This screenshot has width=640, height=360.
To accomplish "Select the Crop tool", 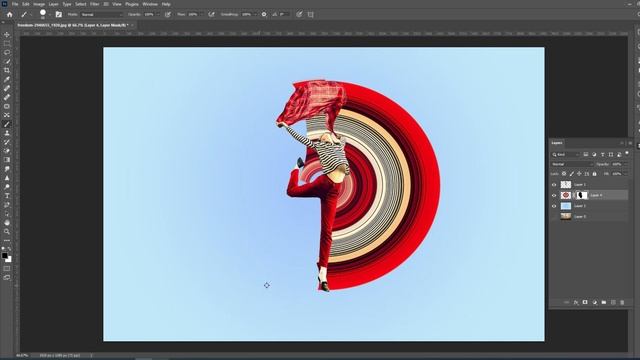I will 7,71.
